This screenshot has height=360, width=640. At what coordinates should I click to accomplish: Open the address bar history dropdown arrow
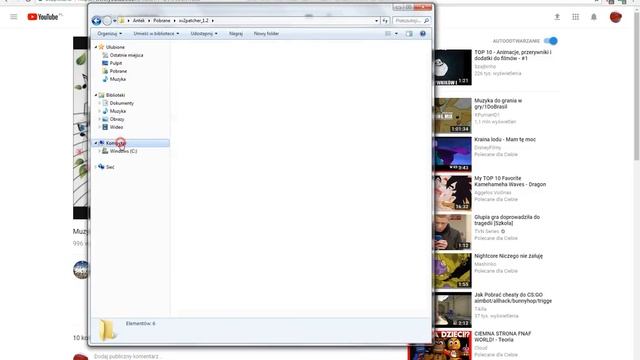click(x=376, y=20)
